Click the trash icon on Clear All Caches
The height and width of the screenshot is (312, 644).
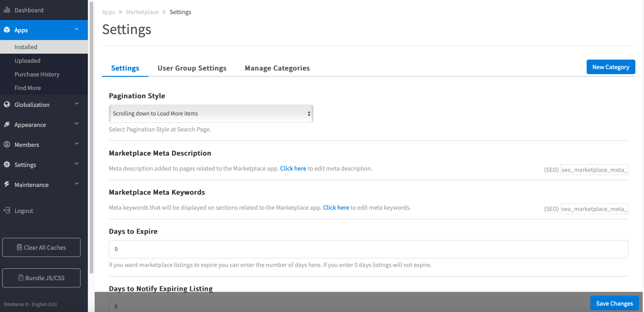click(x=20, y=247)
